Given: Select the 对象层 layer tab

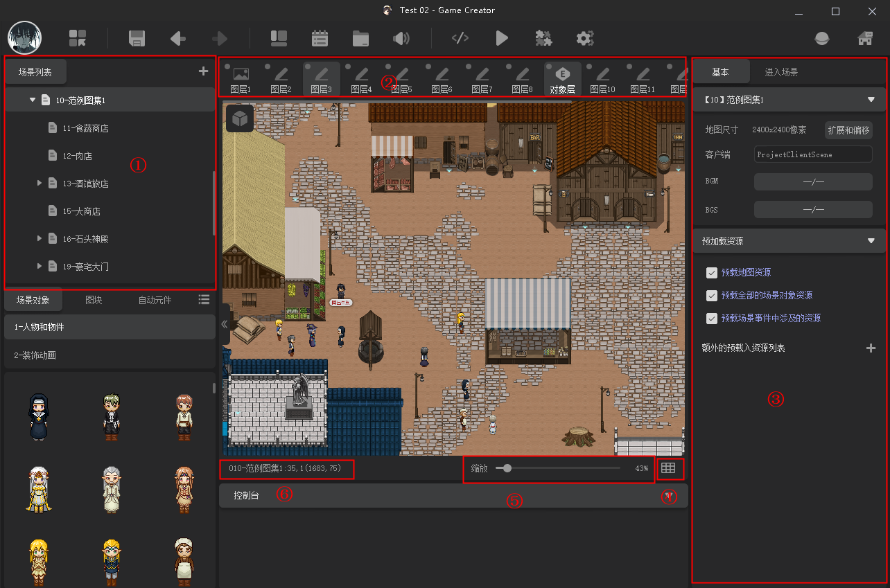Looking at the screenshot, I should (x=562, y=78).
